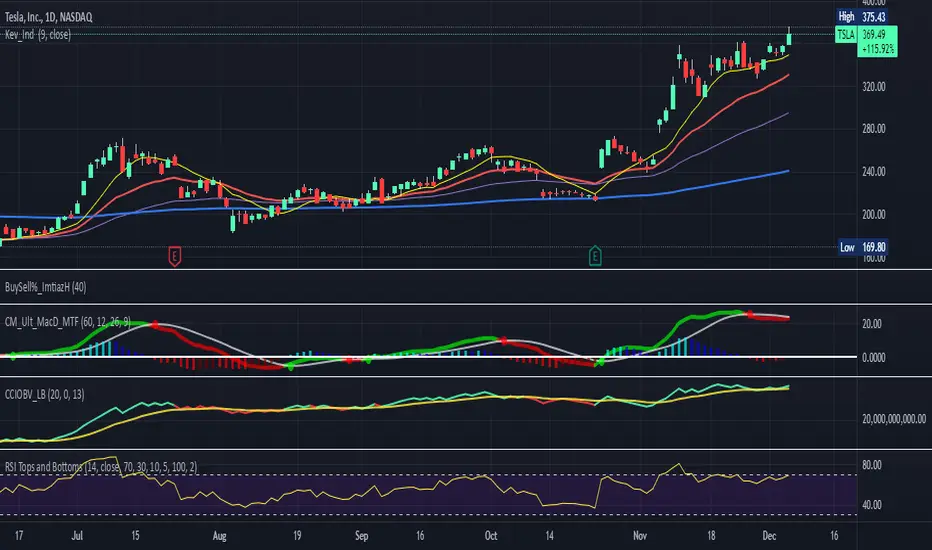
Task: Click the green earnings E marker
Action: click(597, 256)
